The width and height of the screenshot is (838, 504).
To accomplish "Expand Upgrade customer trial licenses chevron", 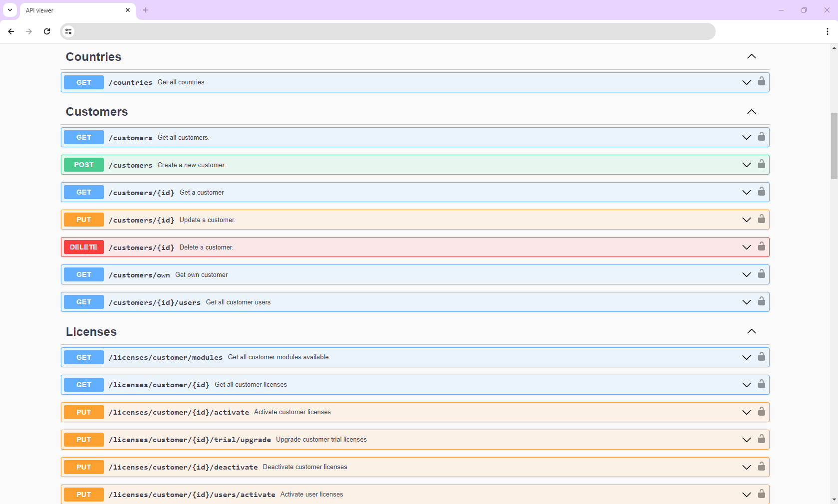I will point(746,440).
